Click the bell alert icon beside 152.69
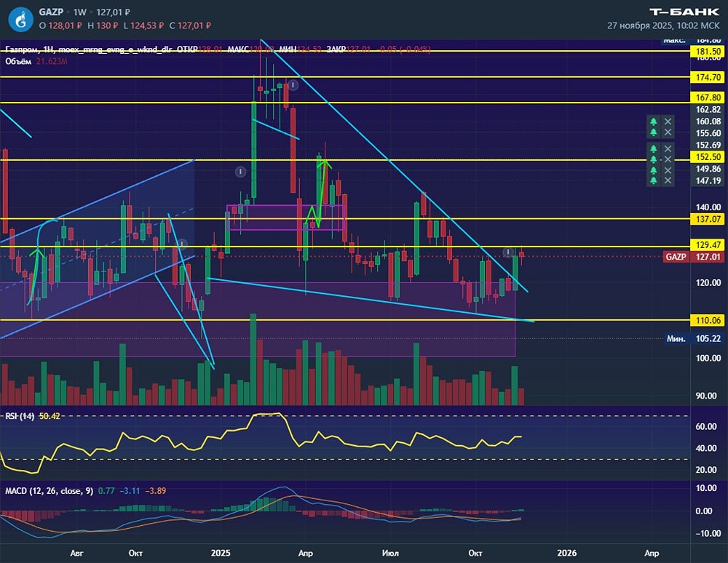 [654, 149]
